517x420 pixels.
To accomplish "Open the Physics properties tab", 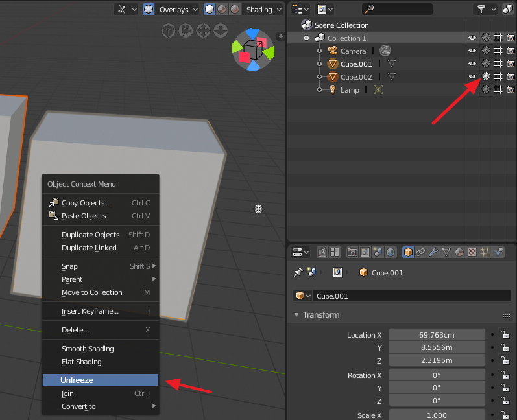I will pyautogui.click(x=499, y=252).
